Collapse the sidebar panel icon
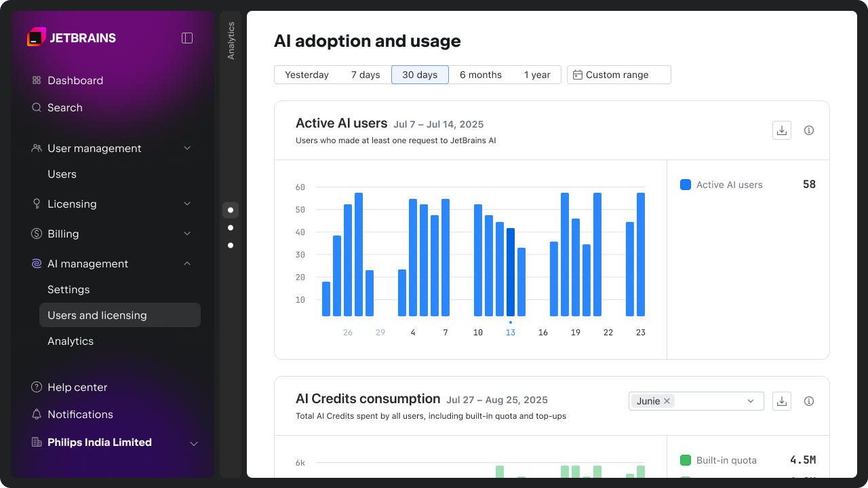Screen dimensions: 868x488 pyautogui.click(x=187, y=38)
